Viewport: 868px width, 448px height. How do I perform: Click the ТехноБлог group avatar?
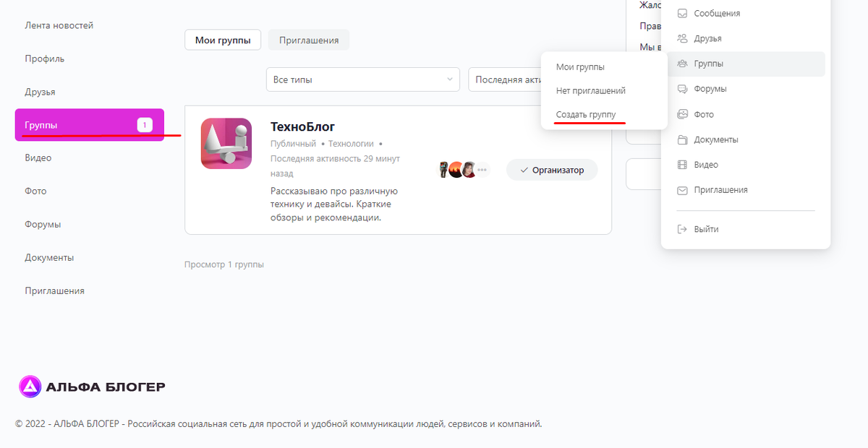pos(226,144)
